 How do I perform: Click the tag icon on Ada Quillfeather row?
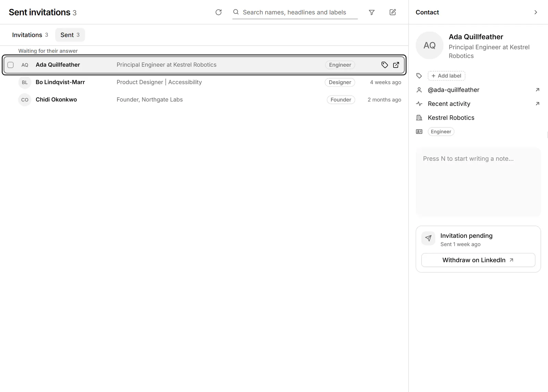(x=385, y=65)
